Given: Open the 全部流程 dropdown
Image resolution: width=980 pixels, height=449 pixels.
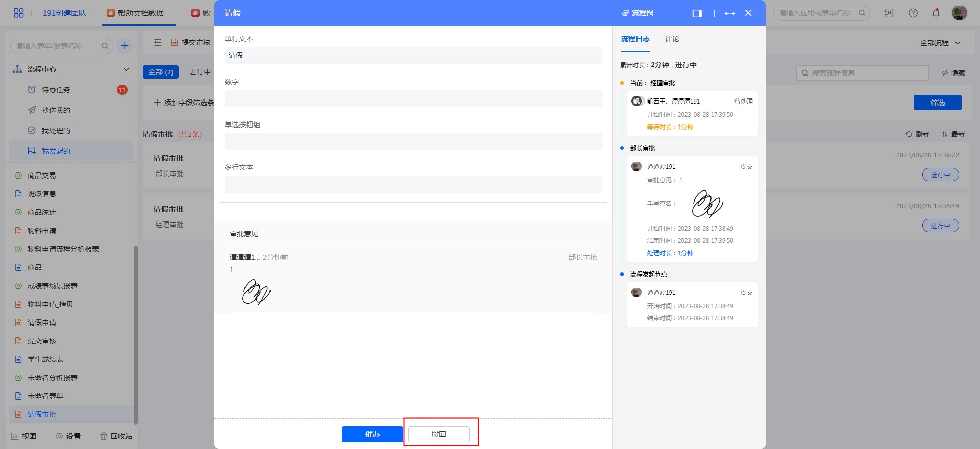Looking at the screenshot, I should [x=940, y=43].
